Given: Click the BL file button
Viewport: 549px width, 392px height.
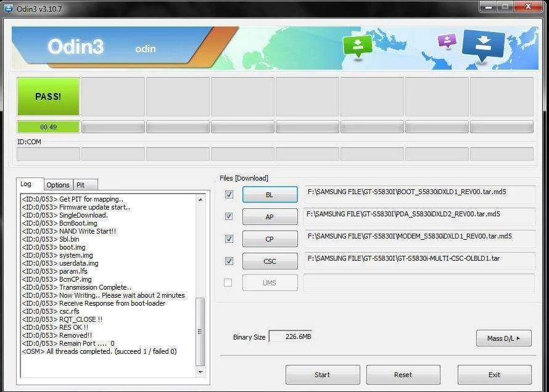Looking at the screenshot, I should point(270,194).
